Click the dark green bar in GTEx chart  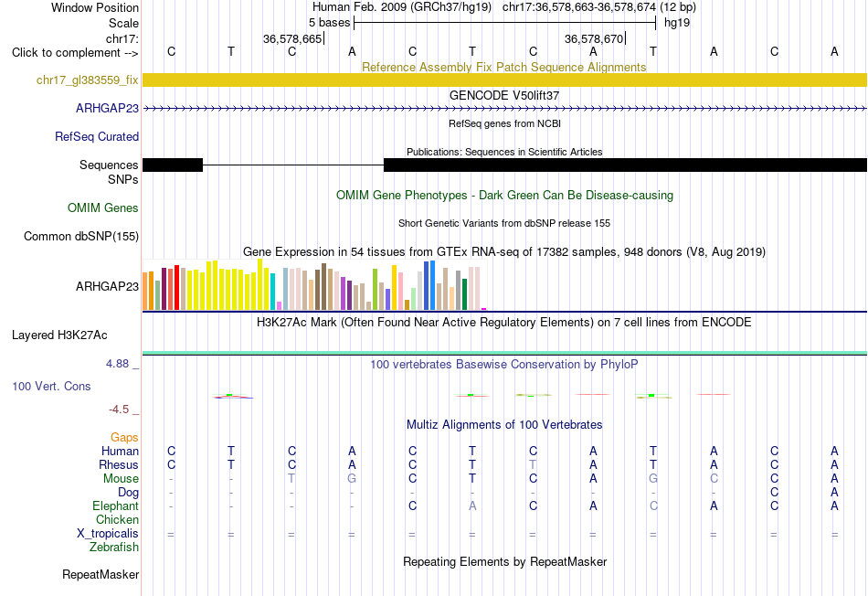pyautogui.click(x=464, y=294)
